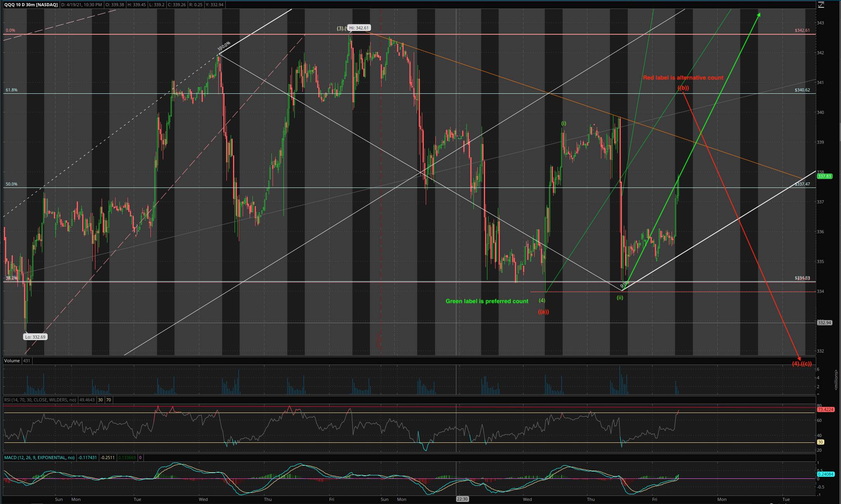Click the RSI 30 level tag on axis

pyautogui.click(x=820, y=442)
